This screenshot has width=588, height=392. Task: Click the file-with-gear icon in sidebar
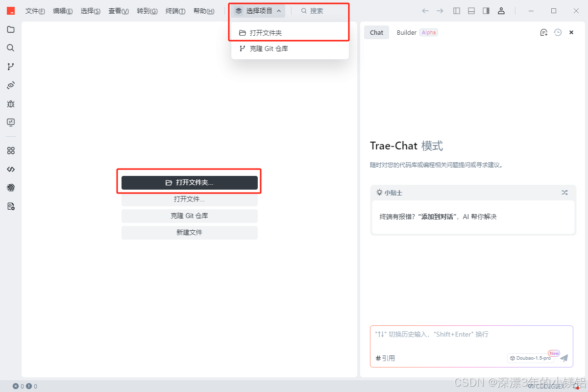point(10,206)
